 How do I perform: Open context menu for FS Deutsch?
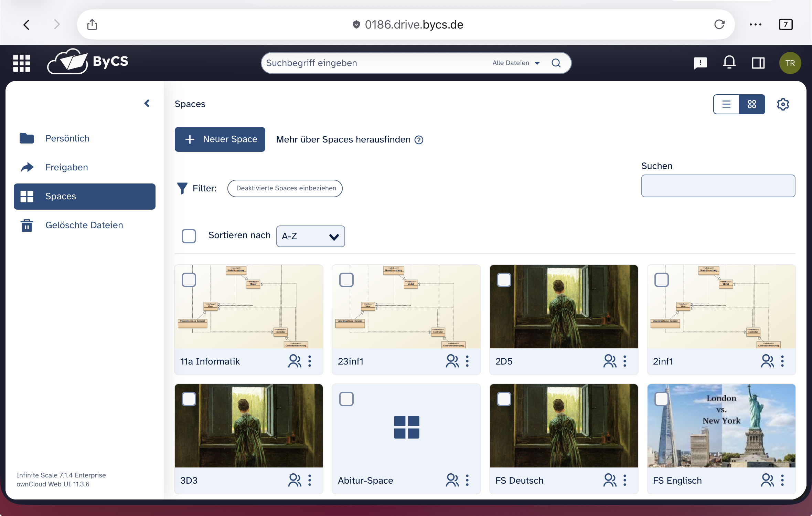point(625,480)
